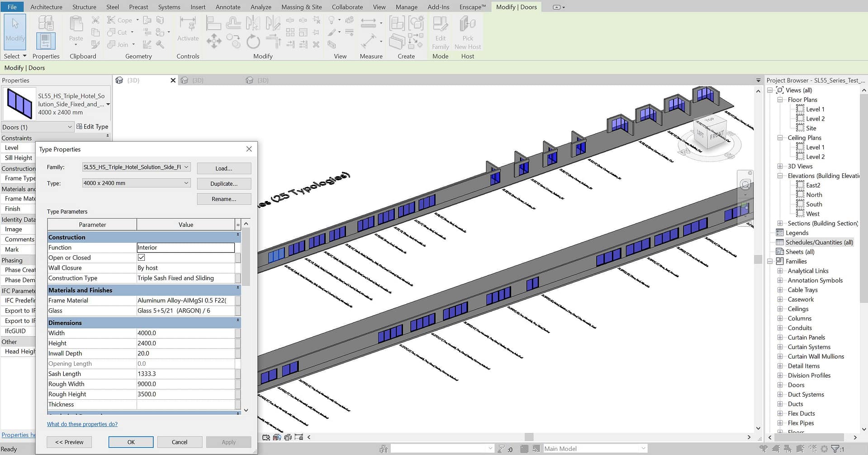Toggle the Open or Closed checkbox

tap(142, 258)
